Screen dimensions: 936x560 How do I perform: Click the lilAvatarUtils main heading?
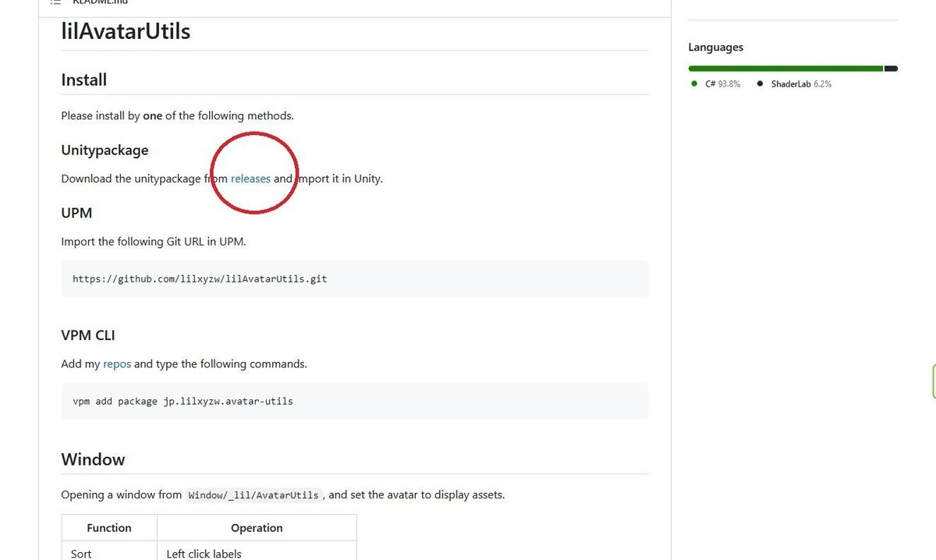click(x=126, y=31)
